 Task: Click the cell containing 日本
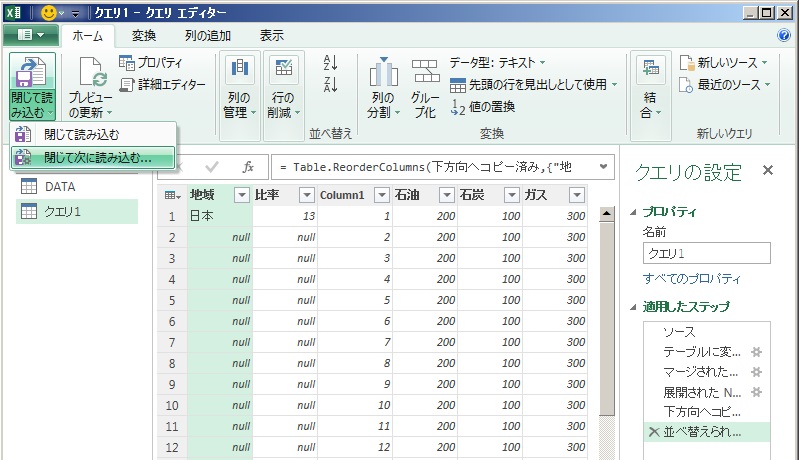(x=220, y=216)
